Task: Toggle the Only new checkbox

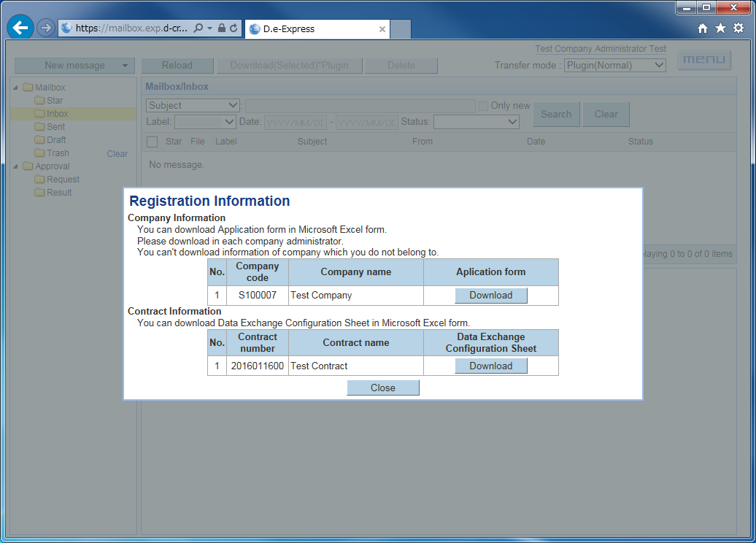Action: coord(483,106)
